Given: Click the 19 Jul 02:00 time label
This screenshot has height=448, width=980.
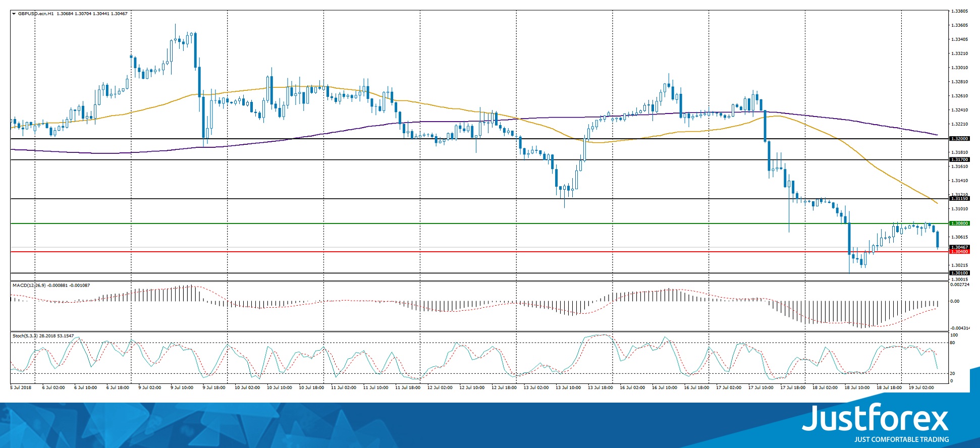Looking at the screenshot, I should (921, 388).
